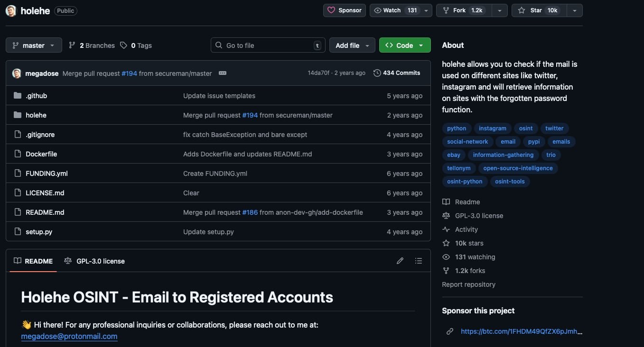
Task: Open the master branch dropdown
Action: [34, 46]
